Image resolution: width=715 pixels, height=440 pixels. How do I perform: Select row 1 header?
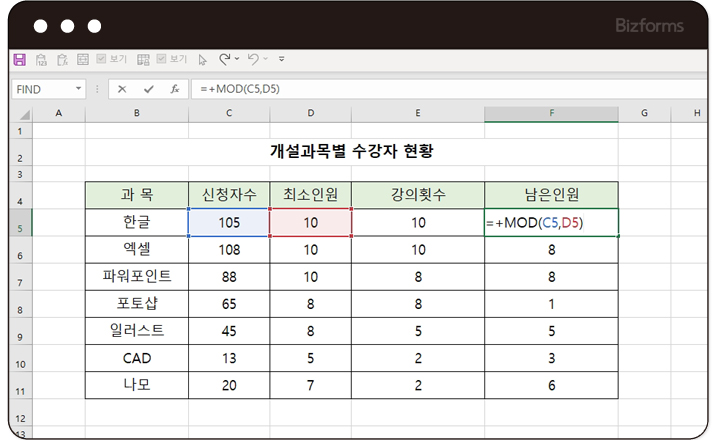coord(20,131)
